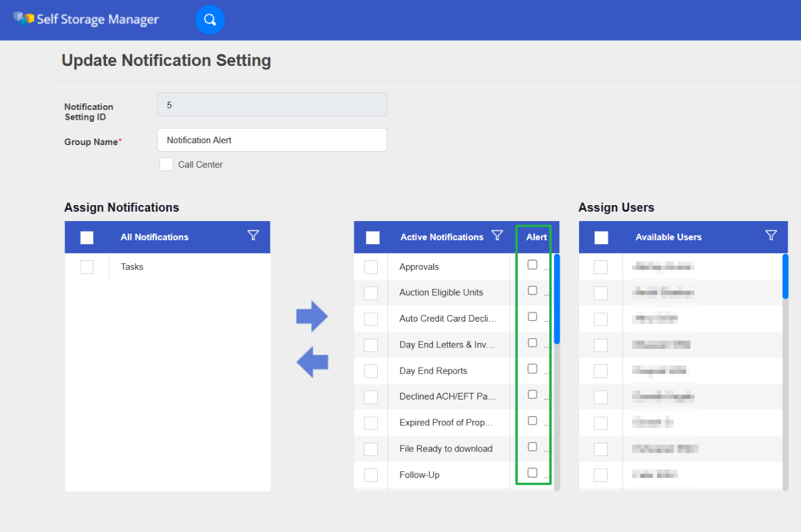The height and width of the screenshot is (532, 801).
Task: Check the Approvals notification checkbox
Action: tap(371, 266)
